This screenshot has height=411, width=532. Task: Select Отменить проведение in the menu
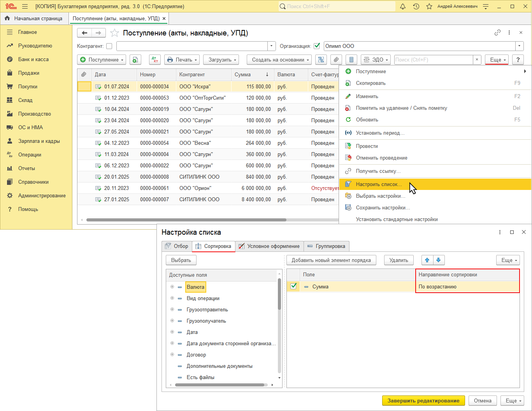tap(435, 158)
